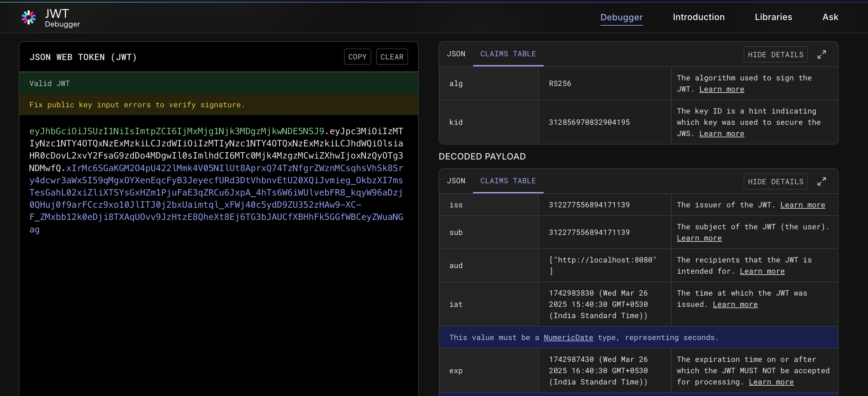Go to the Debugger nav item
Screen dimensions: 868x396
tap(621, 17)
